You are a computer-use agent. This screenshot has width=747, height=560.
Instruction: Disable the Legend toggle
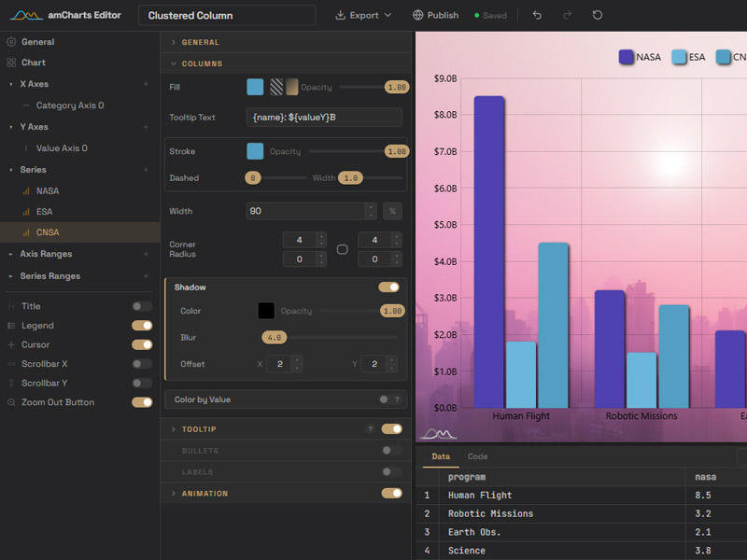coord(142,325)
